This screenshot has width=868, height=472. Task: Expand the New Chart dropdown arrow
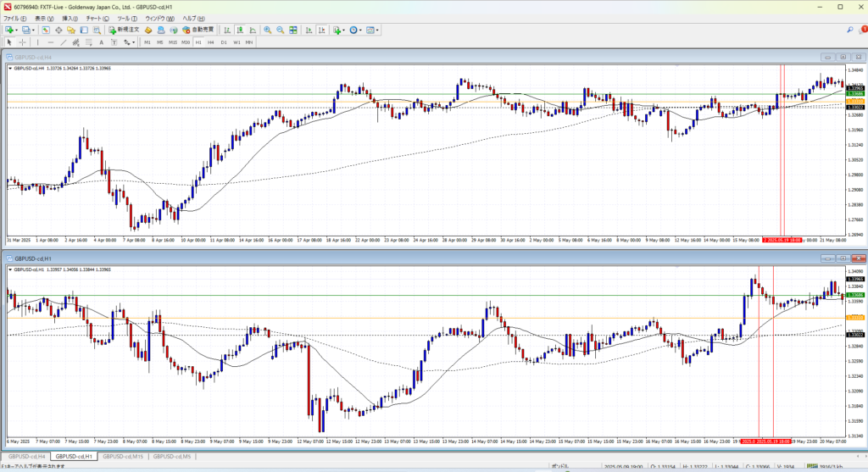(x=15, y=30)
